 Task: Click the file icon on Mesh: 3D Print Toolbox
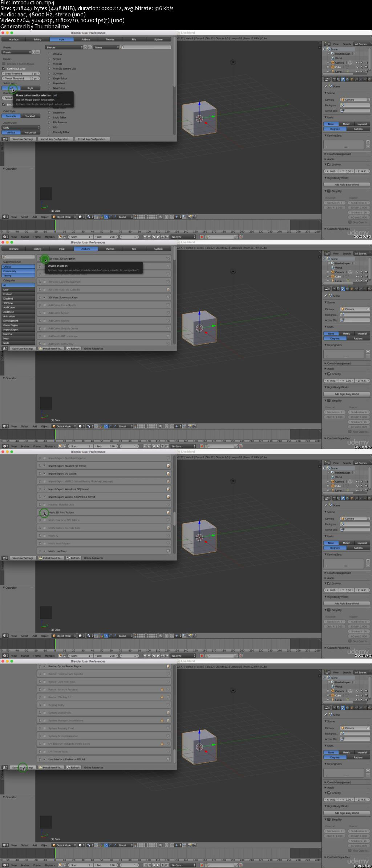[x=168, y=512]
